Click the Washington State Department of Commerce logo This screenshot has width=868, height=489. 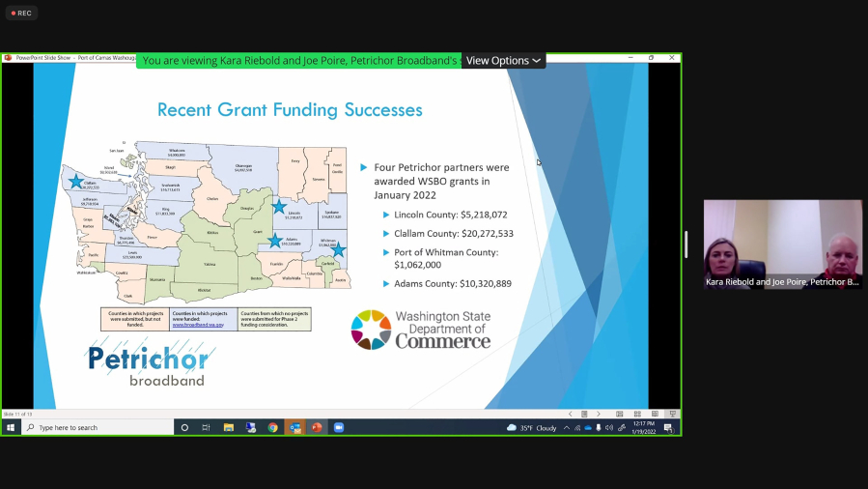(421, 330)
